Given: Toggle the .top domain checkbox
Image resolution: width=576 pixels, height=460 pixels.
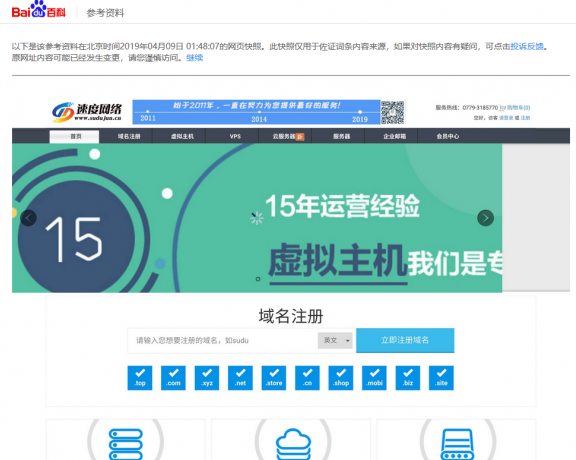Looking at the screenshot, I should point(140,378).
